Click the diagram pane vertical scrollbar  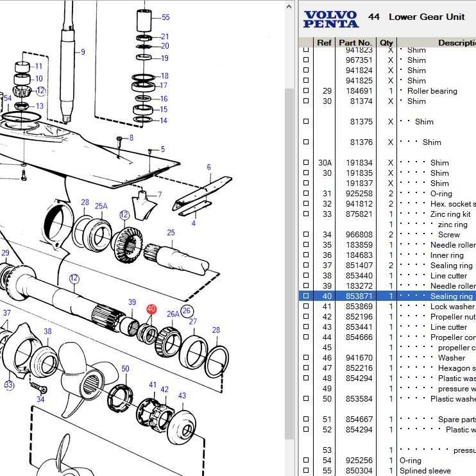tap(289, 257)
